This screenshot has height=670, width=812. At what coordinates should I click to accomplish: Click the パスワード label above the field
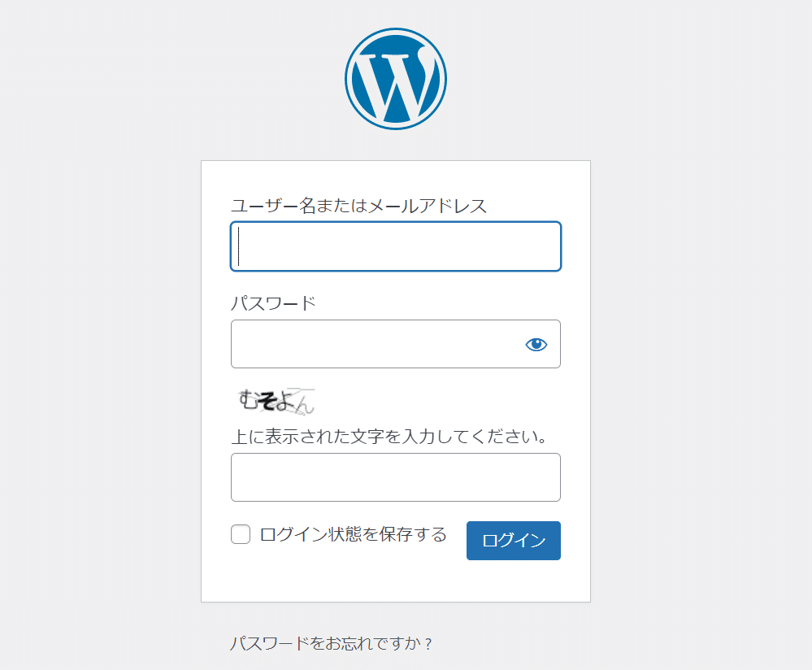click(273, 303)
